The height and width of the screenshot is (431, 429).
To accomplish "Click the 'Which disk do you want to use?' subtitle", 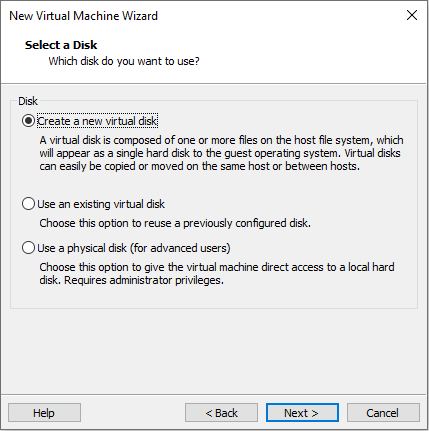I will coord(124,61).
